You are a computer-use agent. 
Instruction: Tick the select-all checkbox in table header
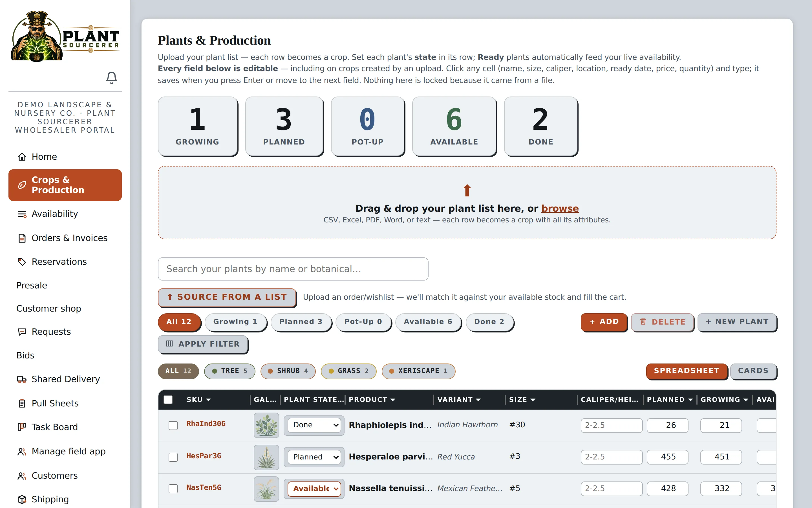point(168,399)
